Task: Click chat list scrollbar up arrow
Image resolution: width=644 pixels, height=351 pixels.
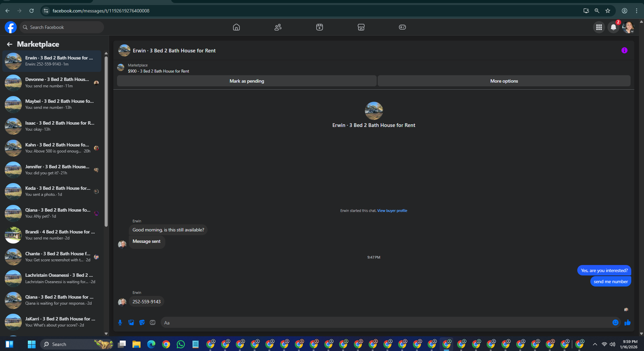Action: click(106, 53)
